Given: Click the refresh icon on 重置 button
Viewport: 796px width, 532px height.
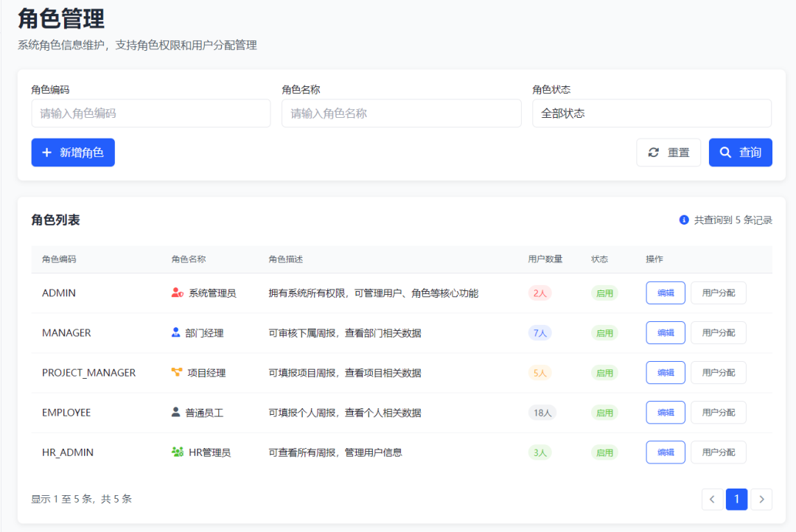Looking at the screenshot, I should pos(653,153).
